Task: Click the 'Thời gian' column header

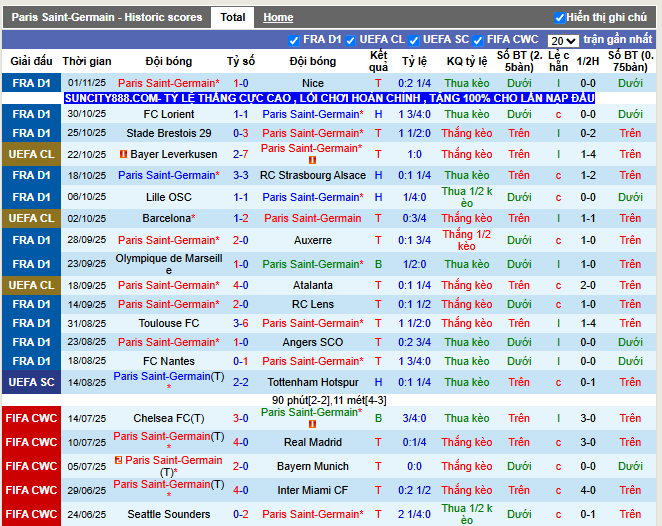Action: click(87, 61)
